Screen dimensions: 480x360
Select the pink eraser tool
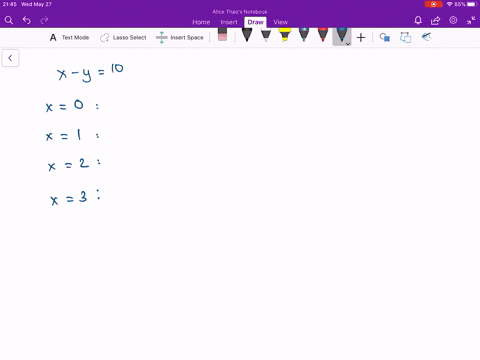click(222, 35)
